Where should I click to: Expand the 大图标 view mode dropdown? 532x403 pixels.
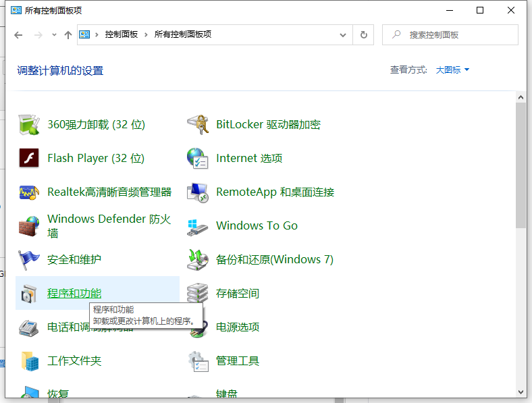tap(452, 70)
